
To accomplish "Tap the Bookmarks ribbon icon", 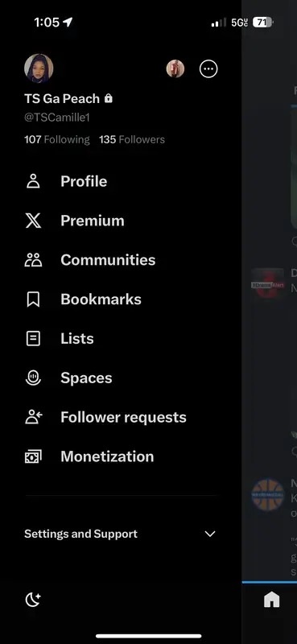I will pos(33,299).
